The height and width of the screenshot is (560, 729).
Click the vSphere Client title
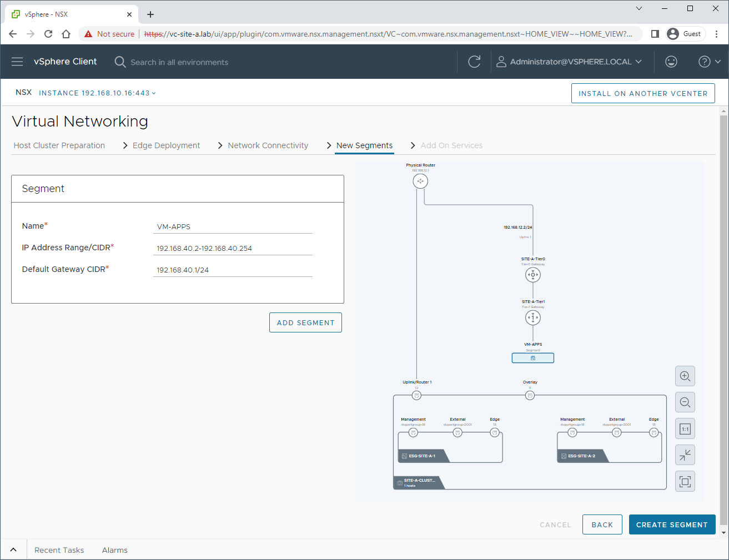point(66,62)
